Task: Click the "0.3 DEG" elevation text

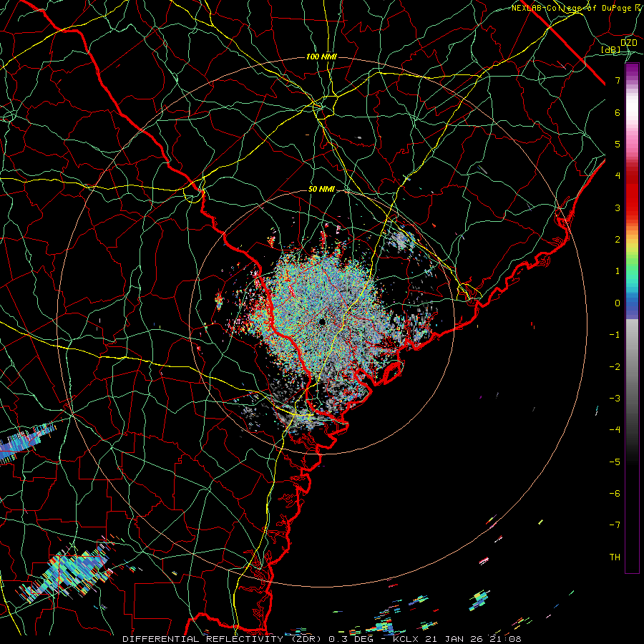Action: pos(351,639)
